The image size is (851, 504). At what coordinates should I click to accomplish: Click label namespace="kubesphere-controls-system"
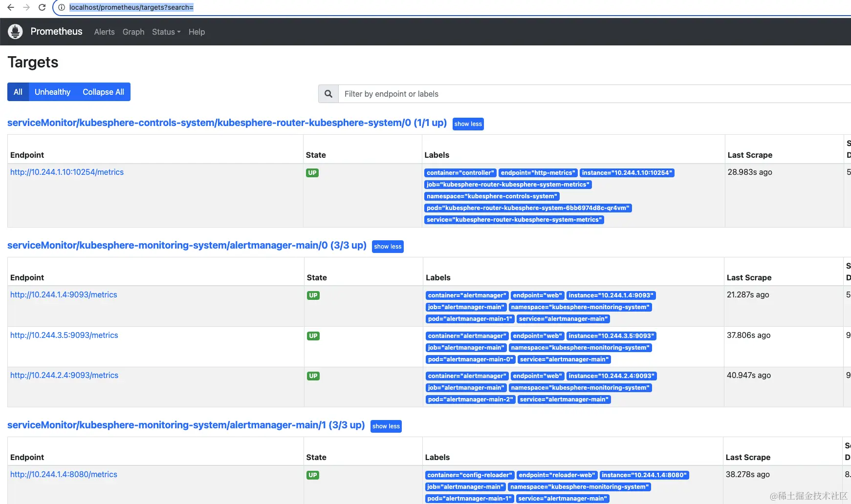(x=492, y=196)
